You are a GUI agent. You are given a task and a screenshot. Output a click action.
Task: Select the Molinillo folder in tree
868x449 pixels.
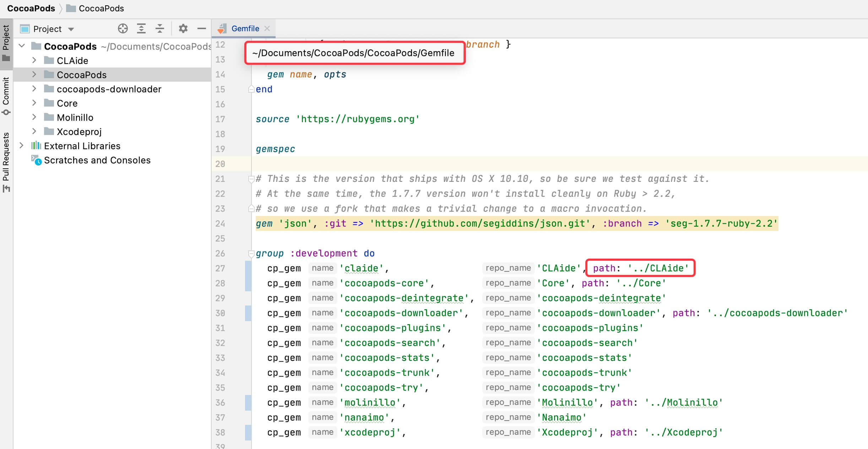75,118
